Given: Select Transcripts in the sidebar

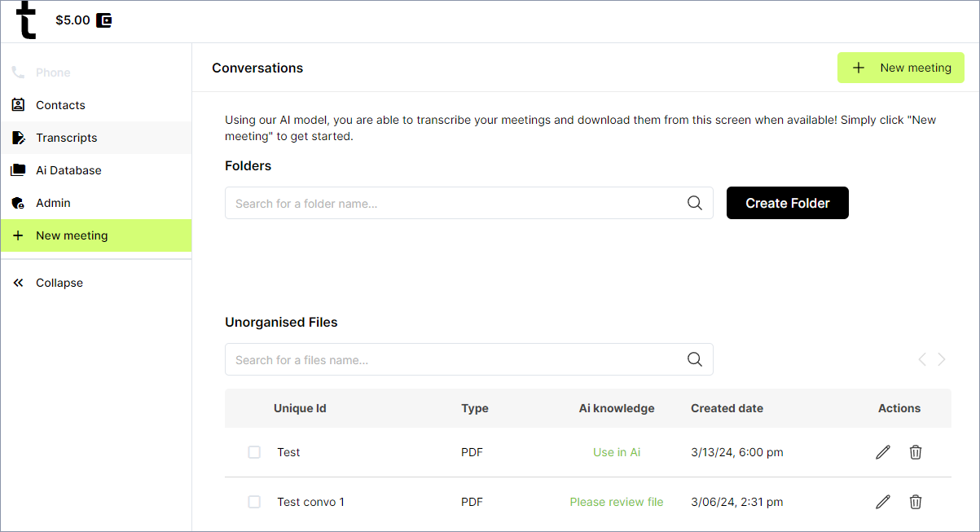Looking at the screenshot, I should pyautogui.click(x=96, y=138).
